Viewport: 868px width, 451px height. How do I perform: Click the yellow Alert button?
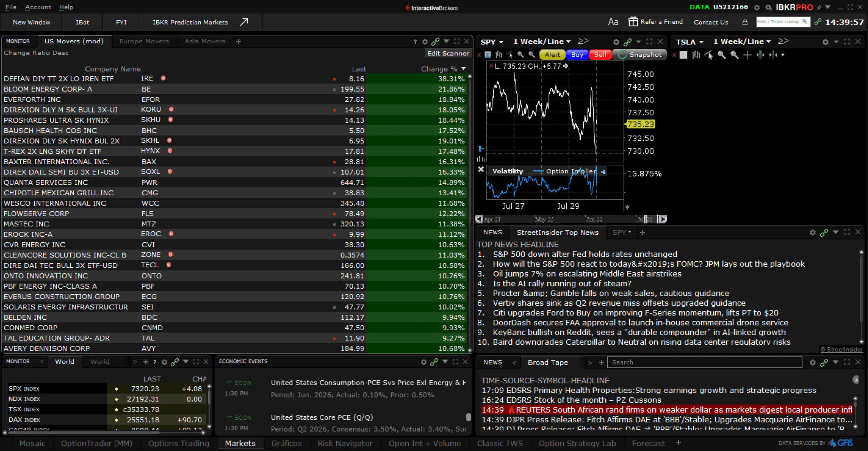click(552, 55)
